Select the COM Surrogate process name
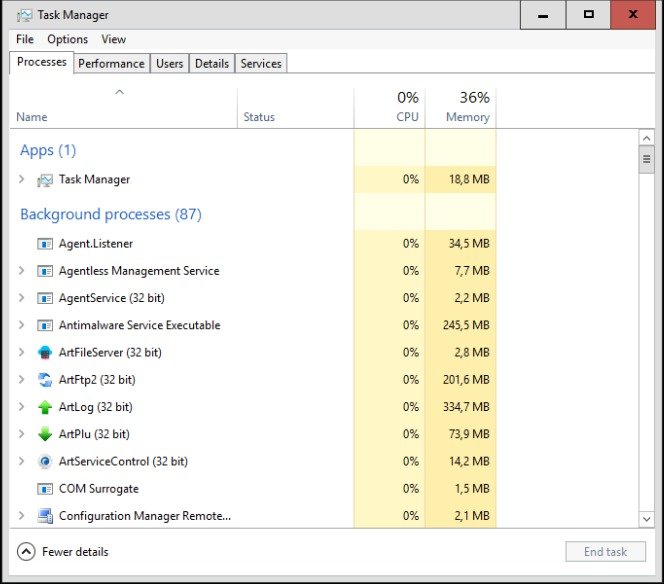664x584 pixels. click(x=99, y=489)
